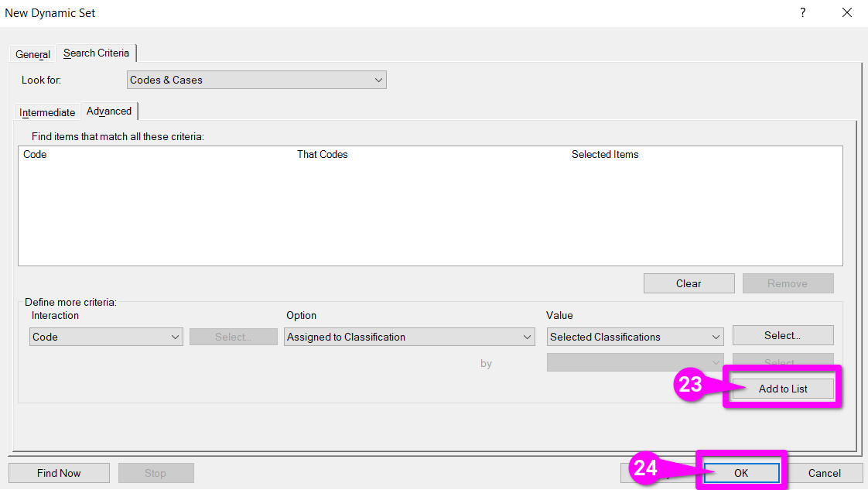
Task: Select the Advanced sub-tab
Action: 109,111
